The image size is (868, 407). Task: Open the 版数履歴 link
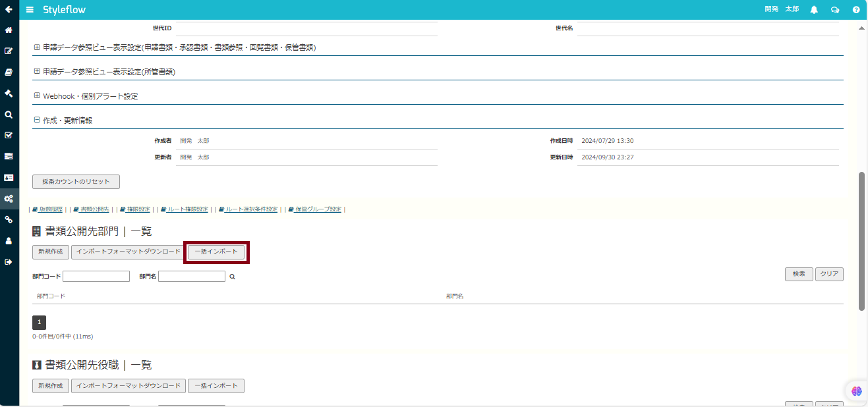click(x=47, y=209)
